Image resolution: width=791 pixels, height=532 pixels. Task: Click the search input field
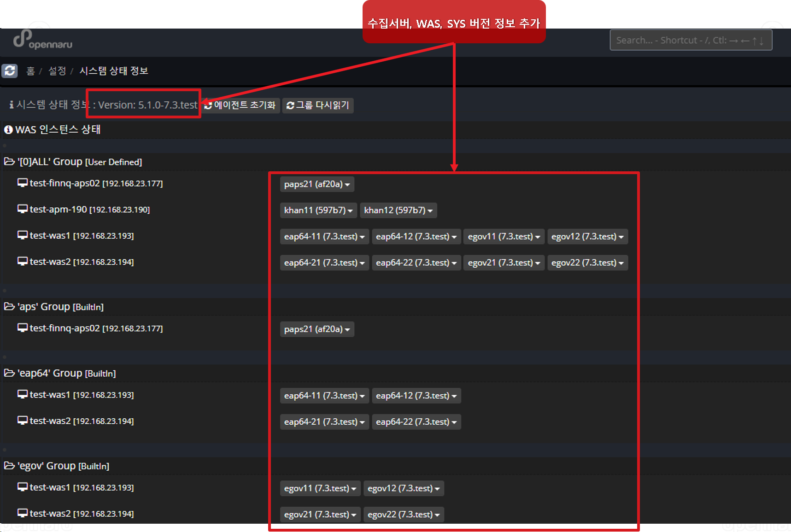click(691, 40)
